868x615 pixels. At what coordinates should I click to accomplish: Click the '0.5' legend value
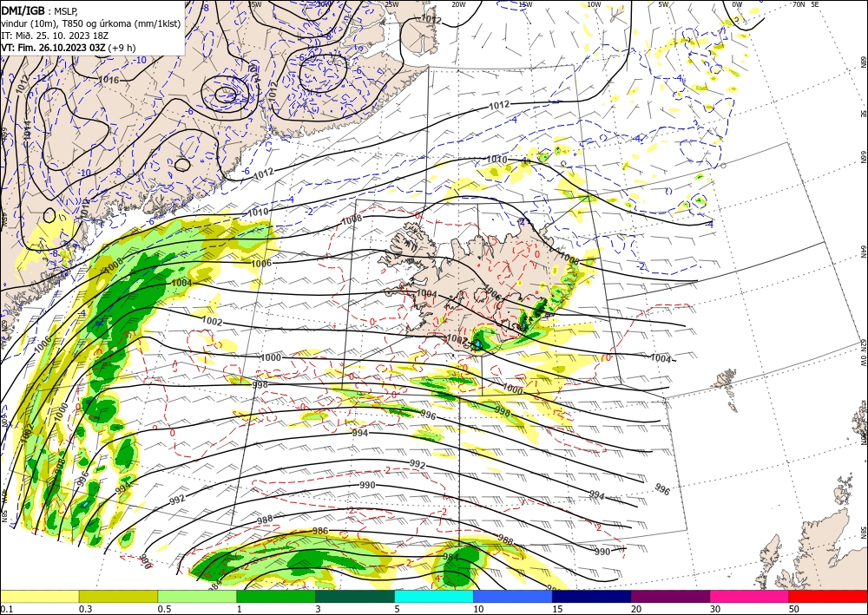tap(164, 609)
